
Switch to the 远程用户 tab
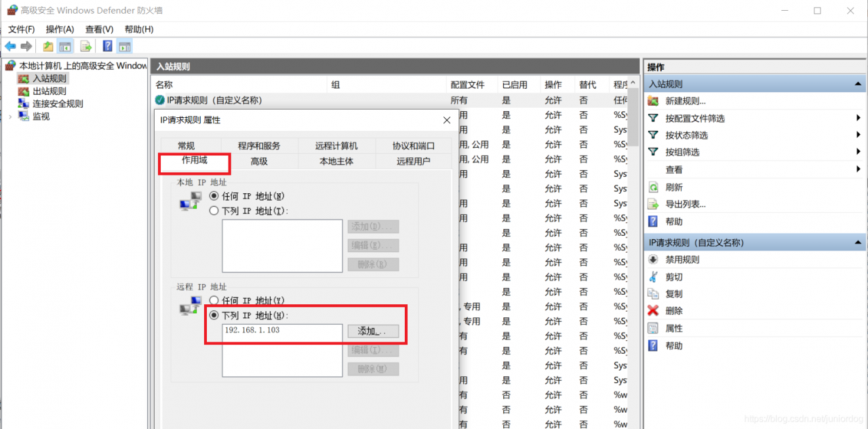point(414,161)
